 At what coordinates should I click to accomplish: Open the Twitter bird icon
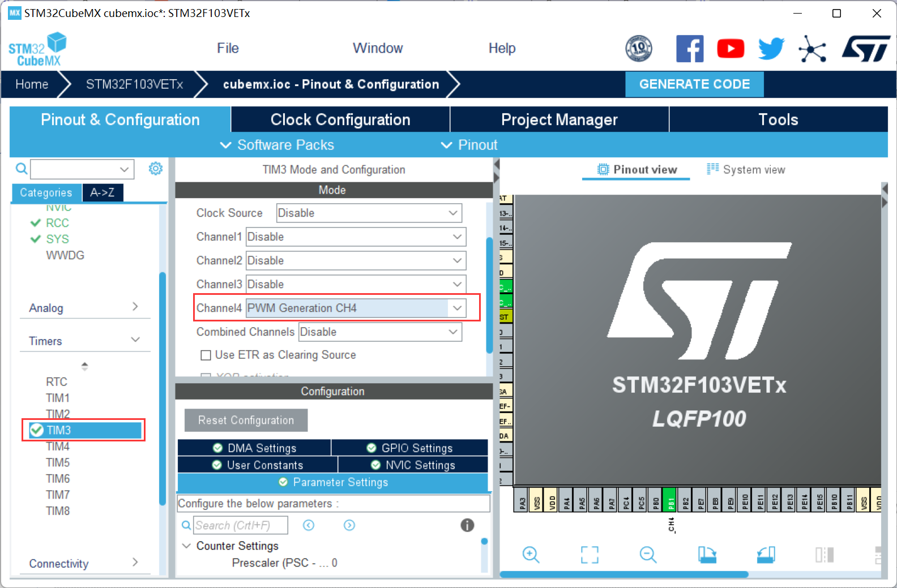[771, 49]
